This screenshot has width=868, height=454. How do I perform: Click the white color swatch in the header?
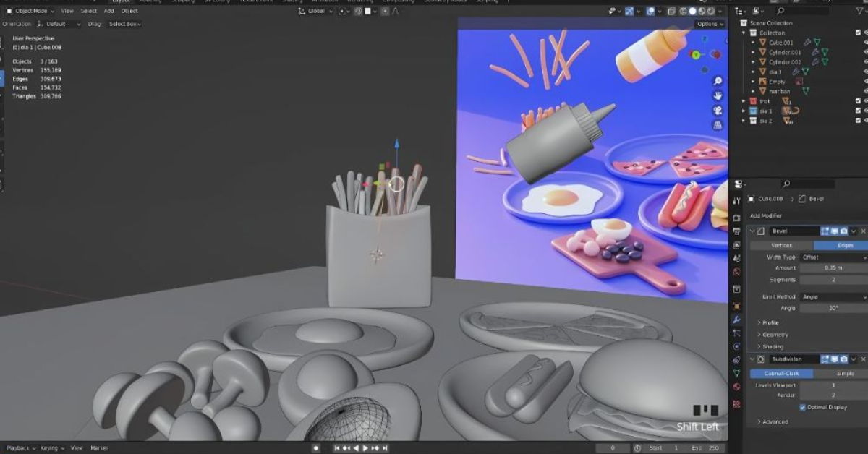[x=367, y=11]
